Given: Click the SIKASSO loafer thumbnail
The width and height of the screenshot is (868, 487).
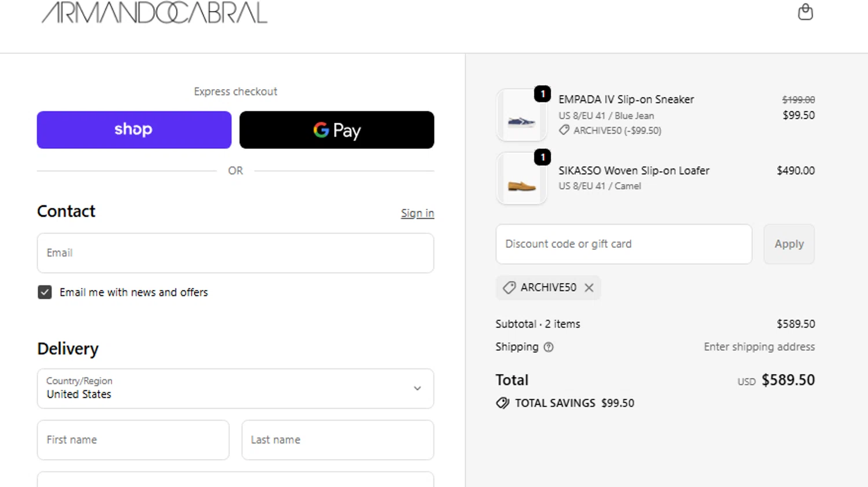Looking at the screenshot, I should click(521, 178).
